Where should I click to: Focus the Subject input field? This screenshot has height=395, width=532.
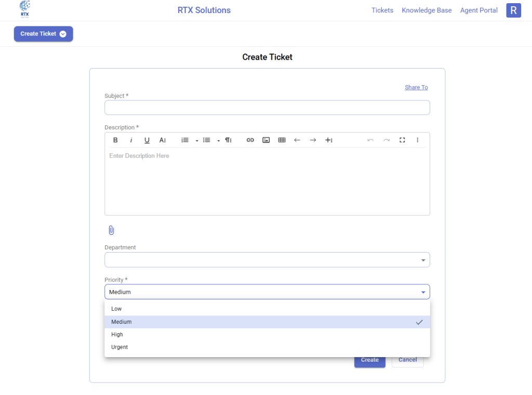267,108
